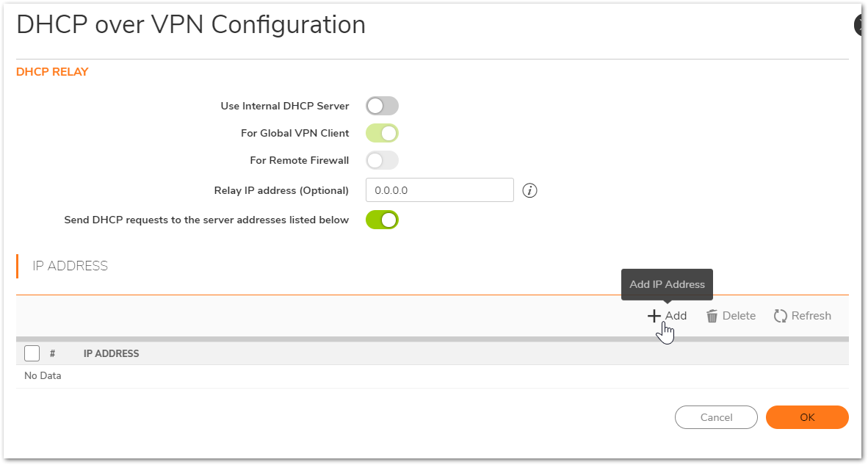The image size is (868, 465).
Task: Click the Delete trash can icon
Action: point(712,316)
